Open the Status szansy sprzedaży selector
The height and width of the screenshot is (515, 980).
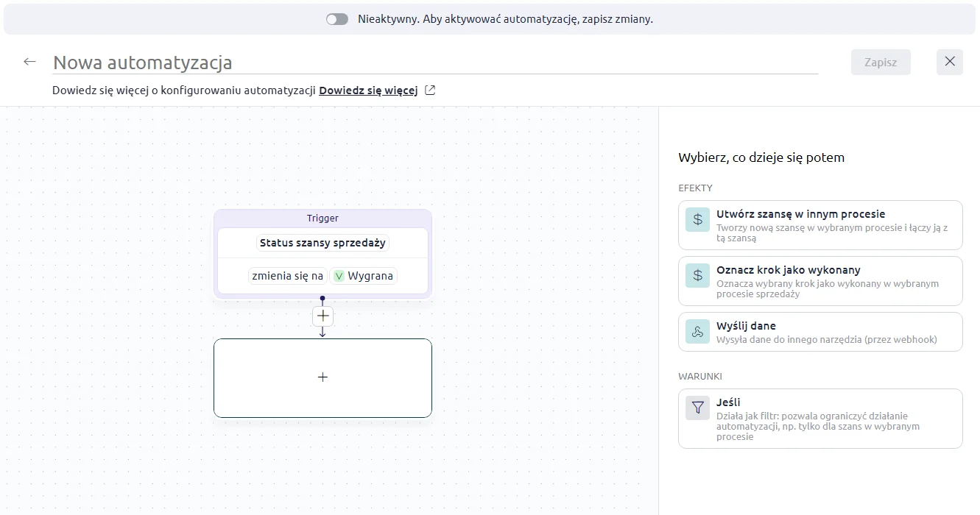322,242
